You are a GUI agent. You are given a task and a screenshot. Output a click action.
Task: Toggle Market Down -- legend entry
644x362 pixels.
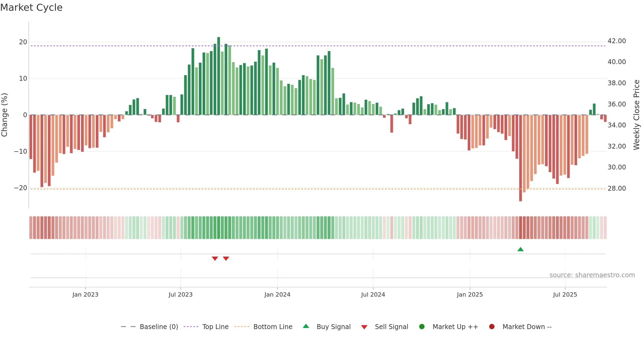pos(520,327)
